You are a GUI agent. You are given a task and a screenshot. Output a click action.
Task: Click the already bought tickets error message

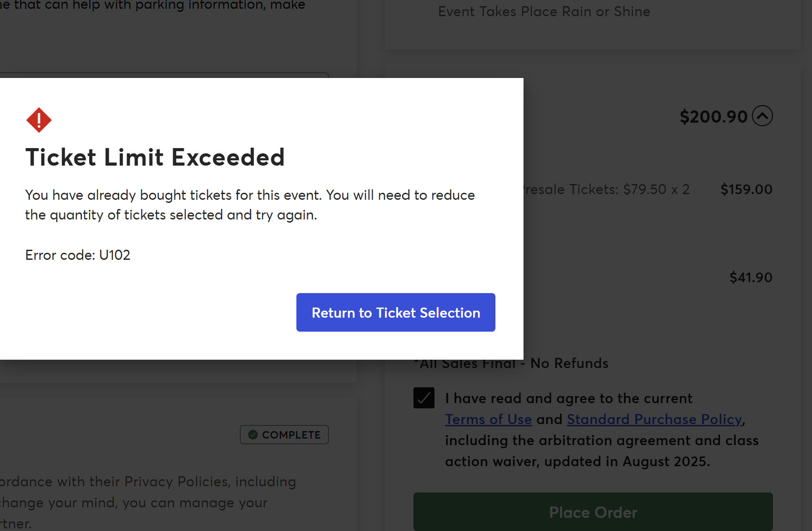[250, 205]
